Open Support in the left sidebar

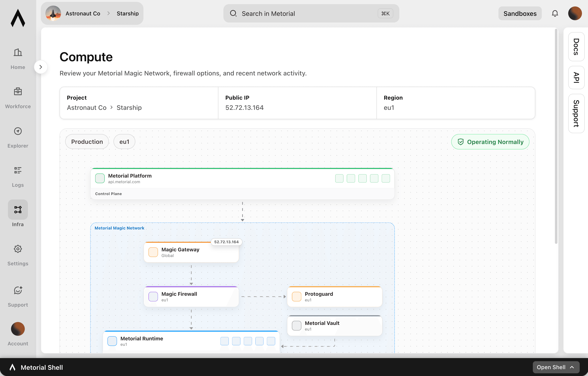[18, 296]
